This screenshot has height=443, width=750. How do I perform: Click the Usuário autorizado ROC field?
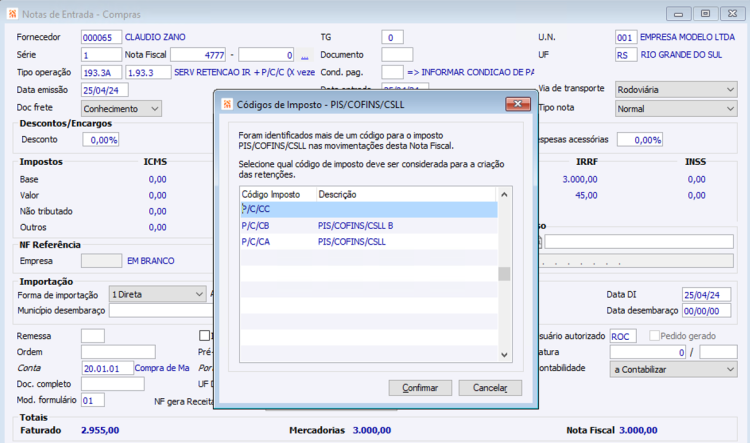[x=623, y=336]
